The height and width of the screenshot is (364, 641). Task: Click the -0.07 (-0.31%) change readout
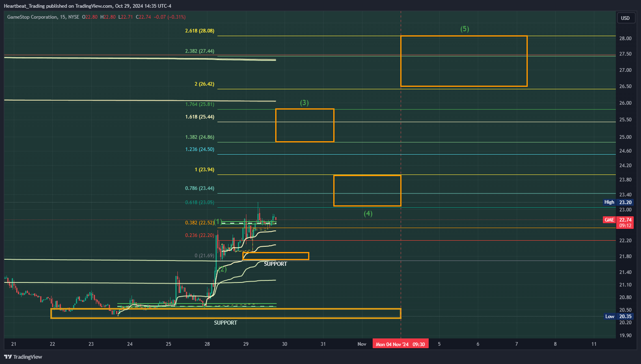coord(170,17)
